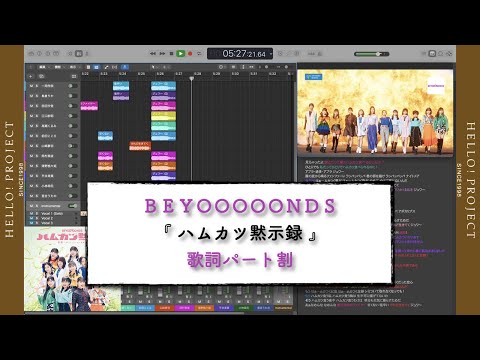Click the duplicate track icon
Screen dimensions: 480x360
(x=41, y=76)
